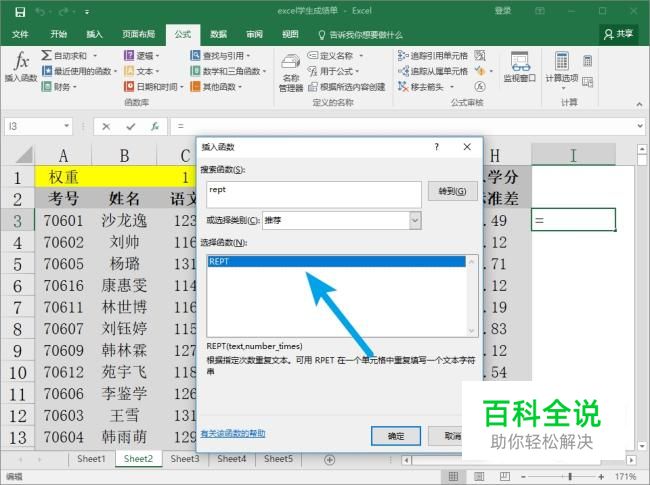Open Logical (逻辑) functions list

tap(141, 56)
